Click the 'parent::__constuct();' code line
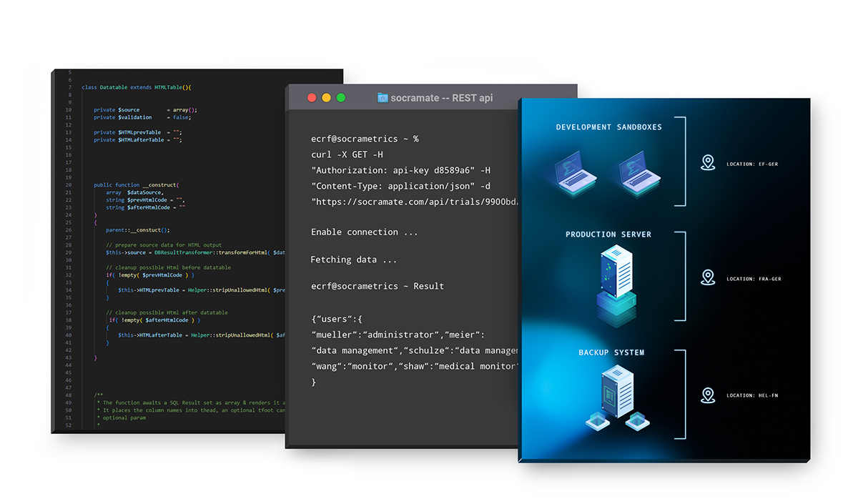 coord(137,230)
